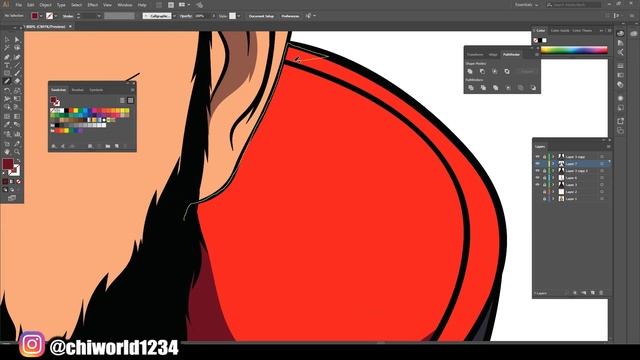Click the Unite shape mode in Pathfinder
The image size is (640, 360).
(x=470, y=71)
